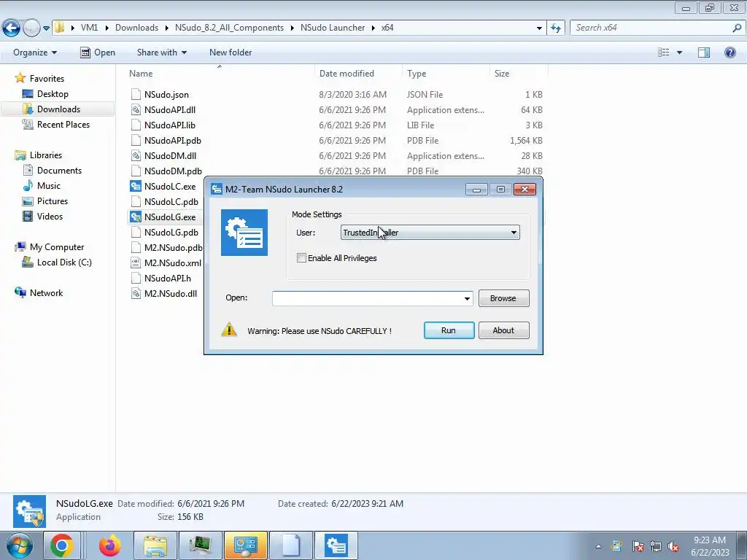Viewport: 747px width, 560px height.
Task: Click the Browse button
Action: 503,298
